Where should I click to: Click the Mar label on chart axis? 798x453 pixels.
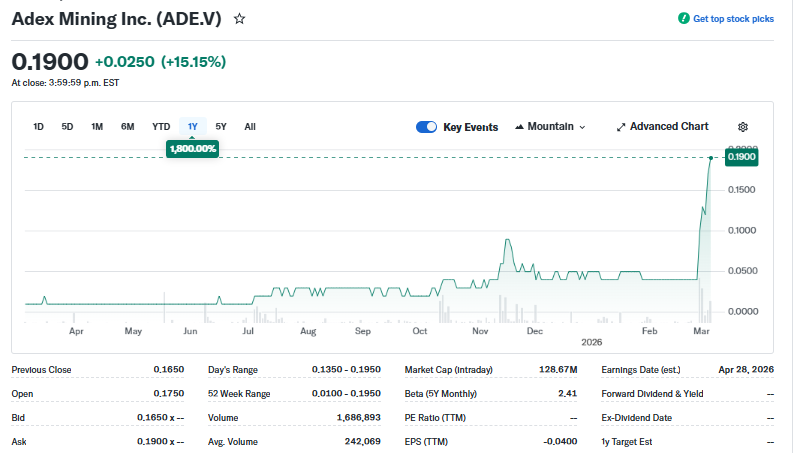701,331
